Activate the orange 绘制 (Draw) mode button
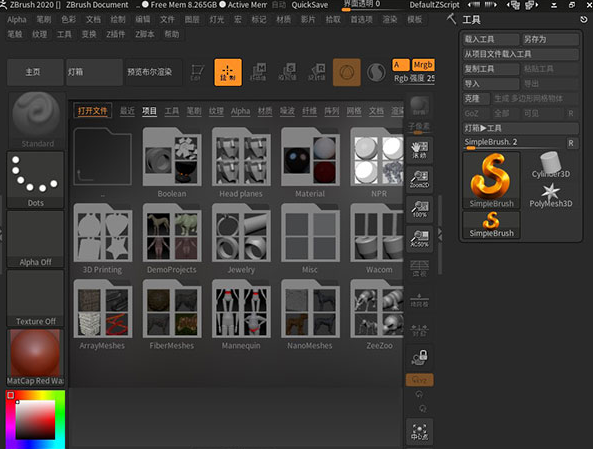The image size is (593, 449). [x=228, y=72]
